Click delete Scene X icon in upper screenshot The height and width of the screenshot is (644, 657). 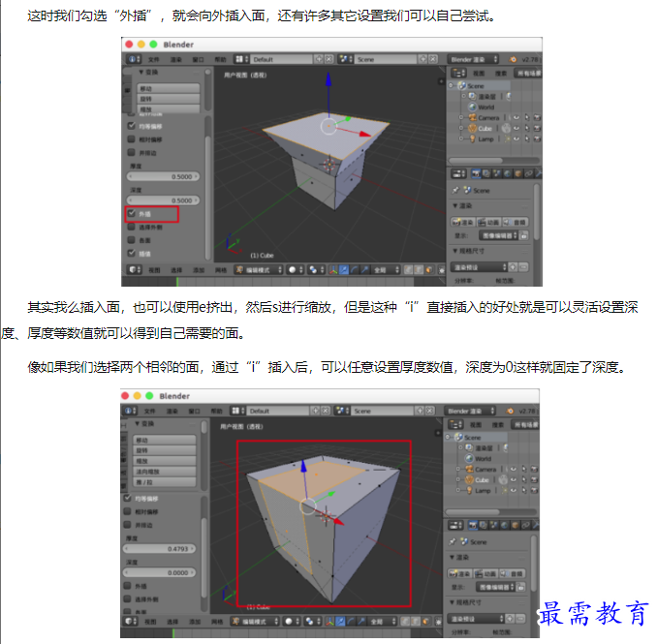pyautogui.click(x=433, y=59)
